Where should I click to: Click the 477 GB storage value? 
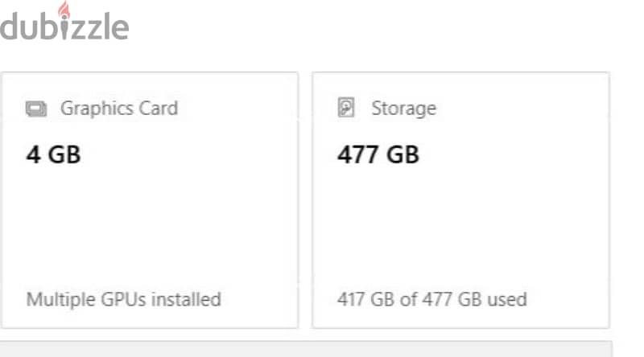(378, 154)
